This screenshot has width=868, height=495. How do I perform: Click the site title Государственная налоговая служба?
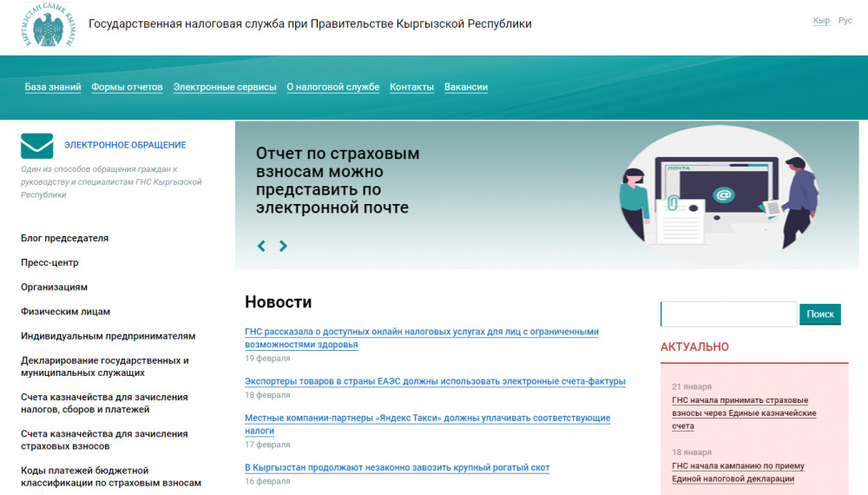click(310, 23)
